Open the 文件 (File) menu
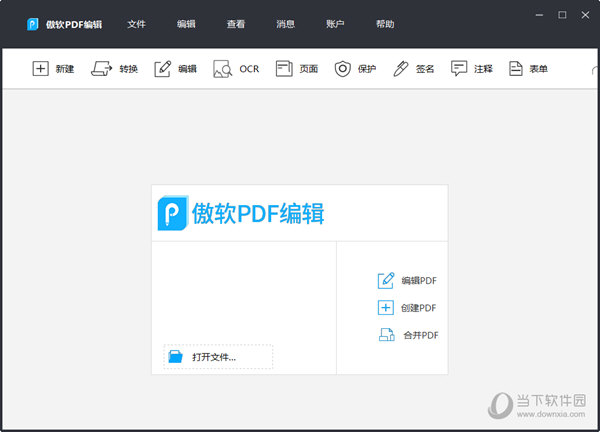 click(137, 24)
